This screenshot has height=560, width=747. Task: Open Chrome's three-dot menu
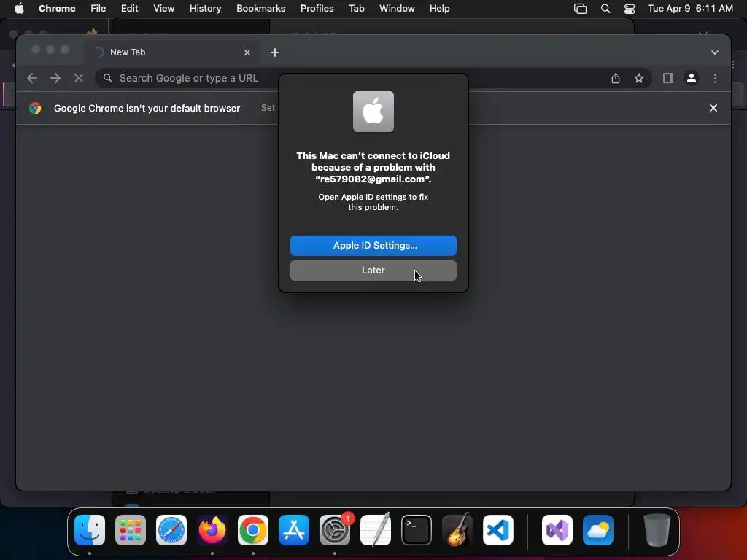(715, 78)
